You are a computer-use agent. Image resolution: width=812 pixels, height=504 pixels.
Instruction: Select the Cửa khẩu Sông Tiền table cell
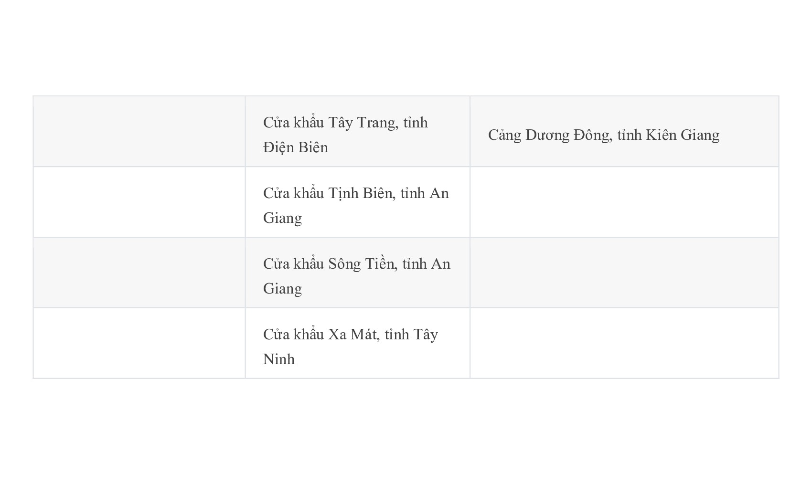pyautogui.click(x=357, y=273)
